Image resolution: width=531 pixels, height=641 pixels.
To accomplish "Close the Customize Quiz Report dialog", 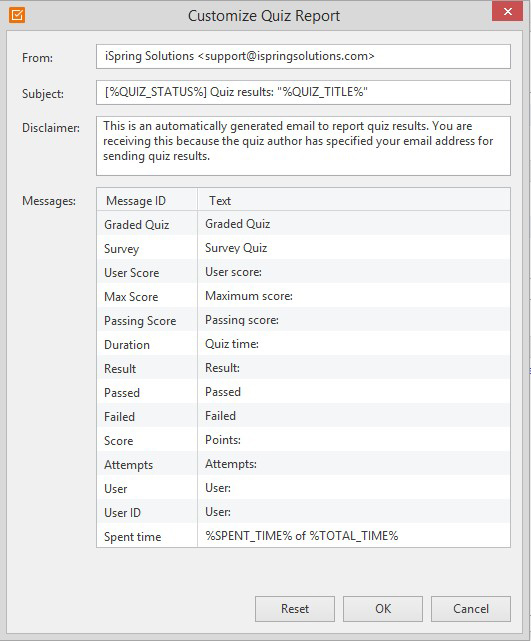I will [507, 11].
